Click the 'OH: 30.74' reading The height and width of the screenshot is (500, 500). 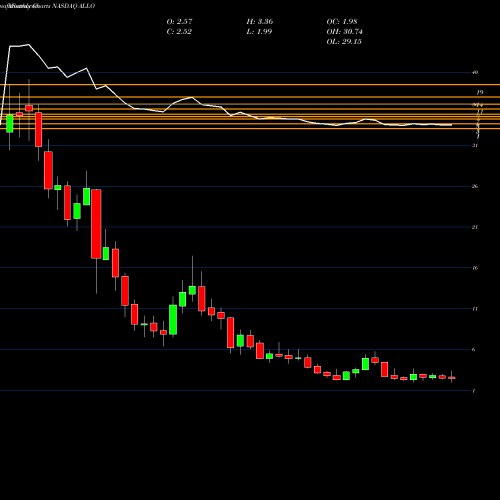[x=344, y=32]
